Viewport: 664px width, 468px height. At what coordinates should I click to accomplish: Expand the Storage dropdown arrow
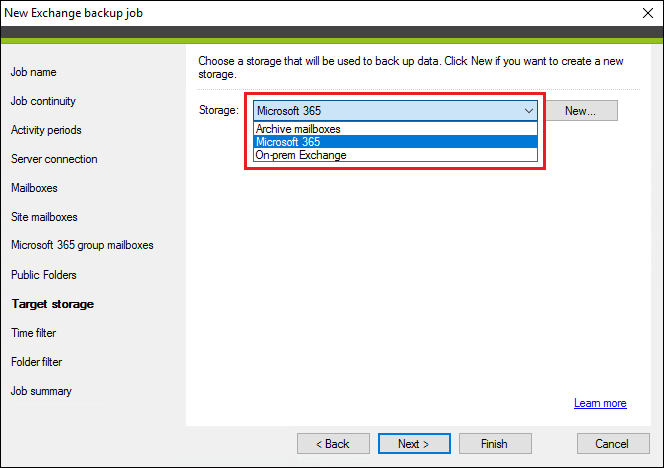pyautogui.click(x=528, y=111)
